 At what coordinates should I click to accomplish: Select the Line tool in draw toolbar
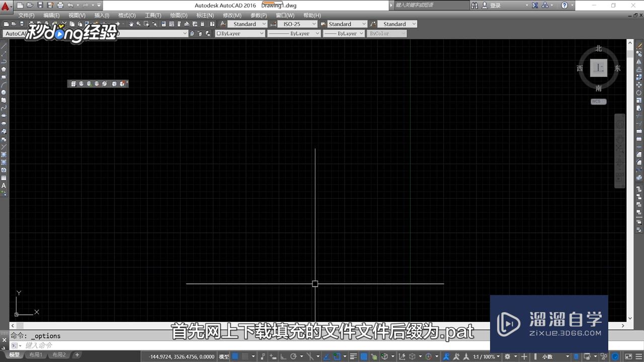(x=4, y=45)
